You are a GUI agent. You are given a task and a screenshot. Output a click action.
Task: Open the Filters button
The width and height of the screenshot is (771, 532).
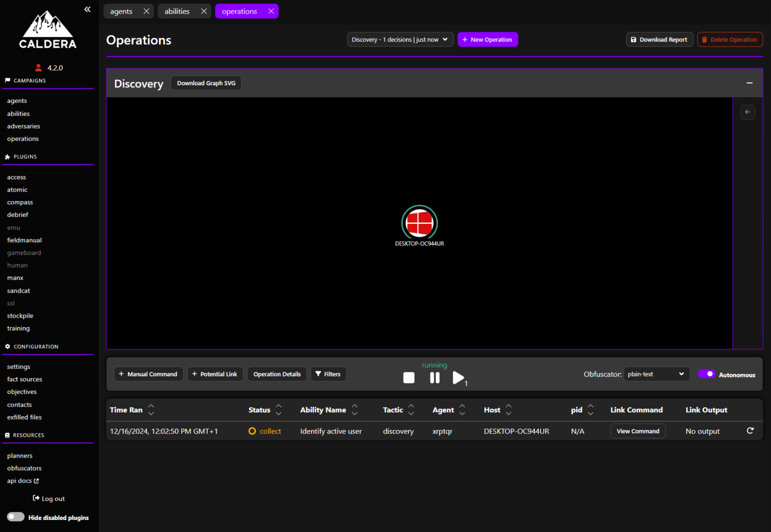pos(328,374)
